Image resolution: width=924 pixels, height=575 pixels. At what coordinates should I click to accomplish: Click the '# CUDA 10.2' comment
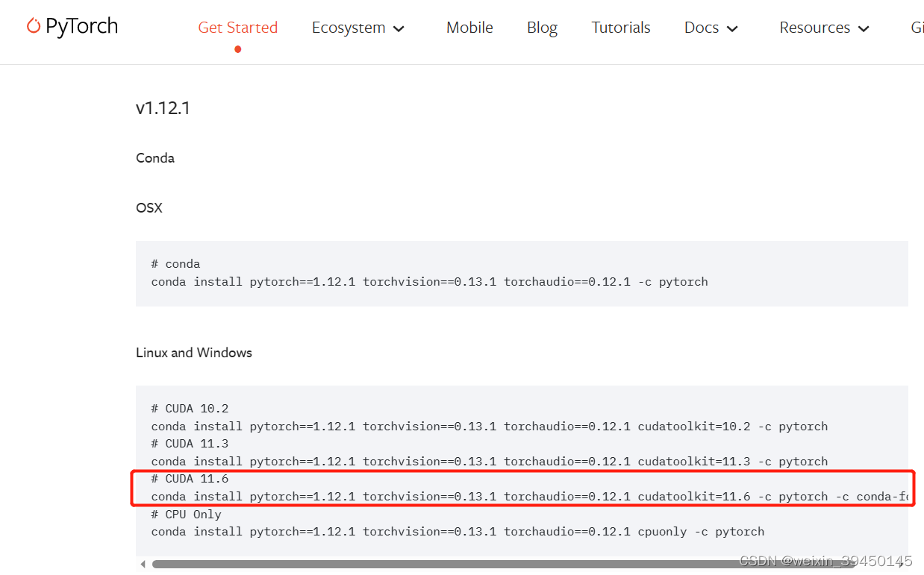pyautogui.click(x=190, y=409)
